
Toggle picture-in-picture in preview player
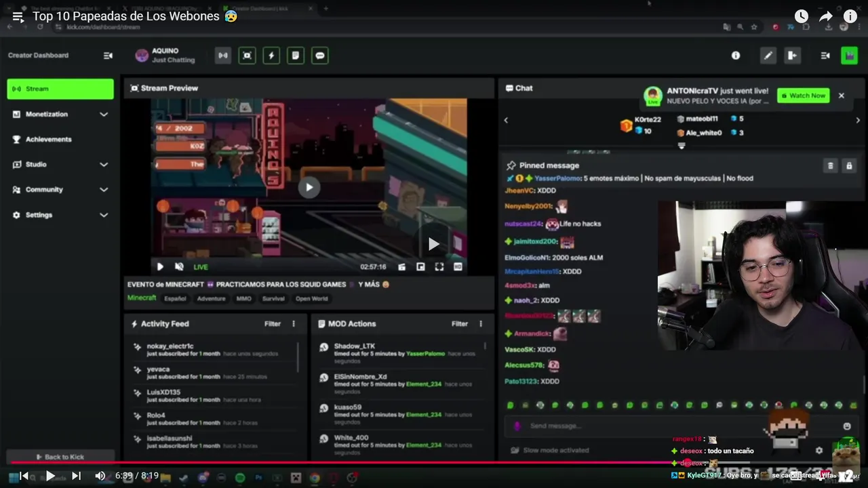point(420,267)
